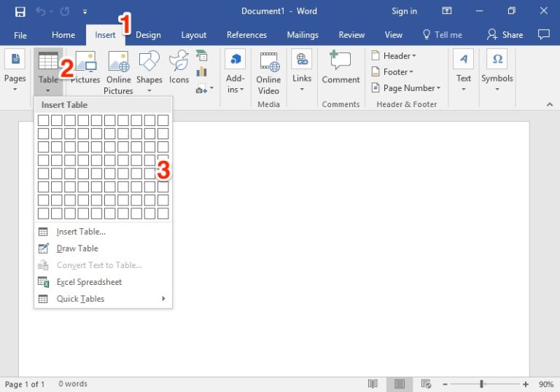Open the Pictures insert tool
The image size is (560, 392).
[85, 66]
